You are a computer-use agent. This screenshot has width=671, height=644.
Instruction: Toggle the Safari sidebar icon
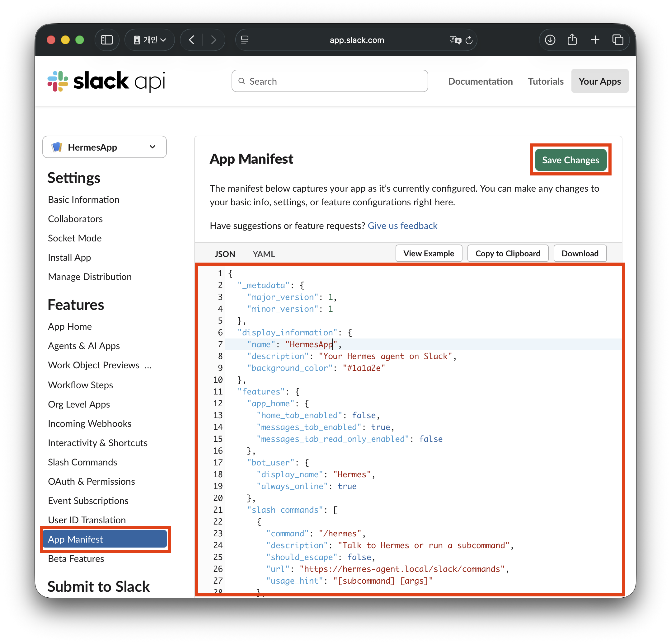pos(107,40)
